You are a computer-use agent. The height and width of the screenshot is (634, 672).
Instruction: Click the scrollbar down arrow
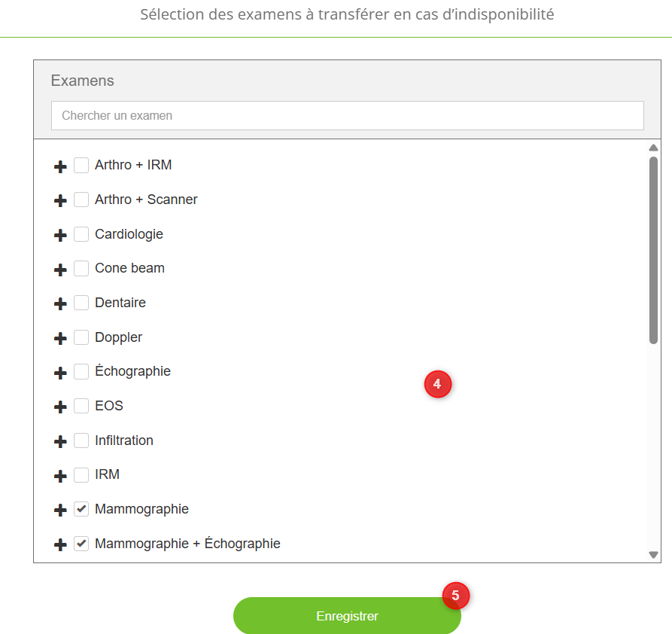coord(653,555)
